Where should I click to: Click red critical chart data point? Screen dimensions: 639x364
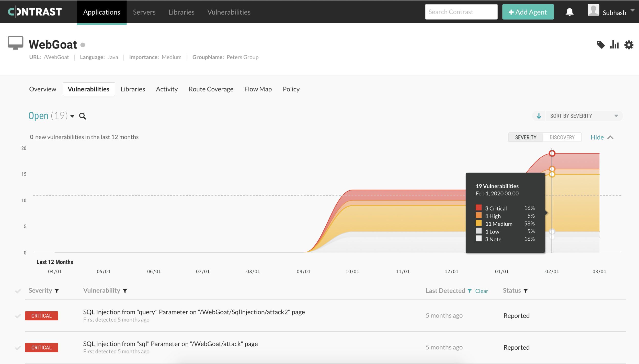click(x=552, y=154)
